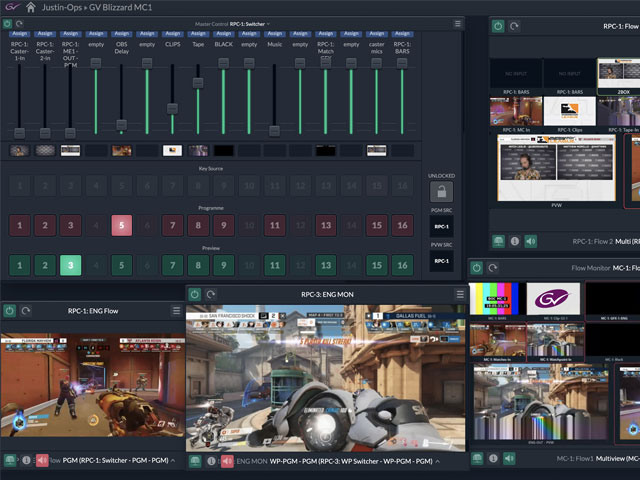Click Assign above OBS Delay channel
Screen dimensions: 640x480
(122, 33)
